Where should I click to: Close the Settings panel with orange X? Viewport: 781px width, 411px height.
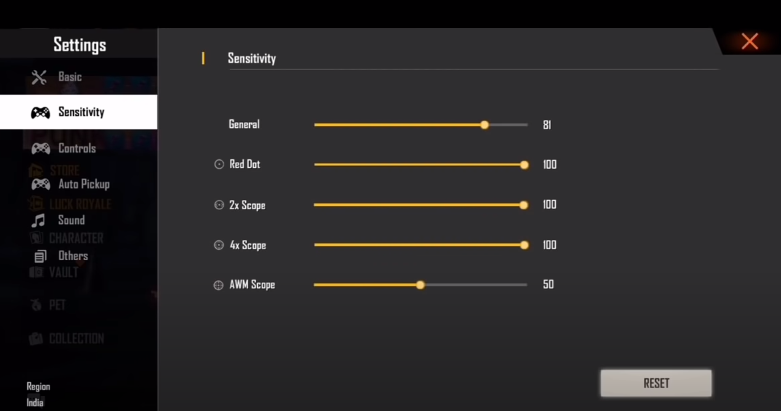click(750, 41)
